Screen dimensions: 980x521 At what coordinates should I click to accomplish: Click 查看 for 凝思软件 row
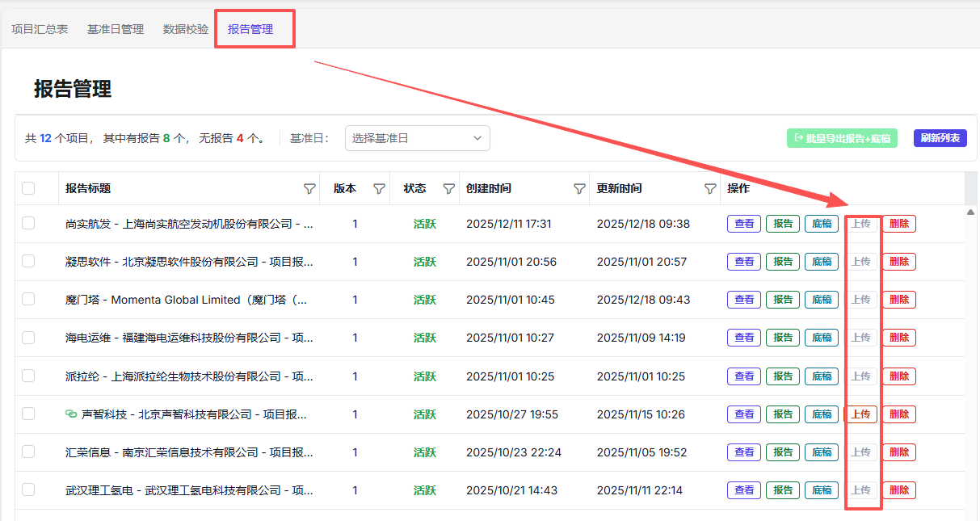tap(744, 262)
